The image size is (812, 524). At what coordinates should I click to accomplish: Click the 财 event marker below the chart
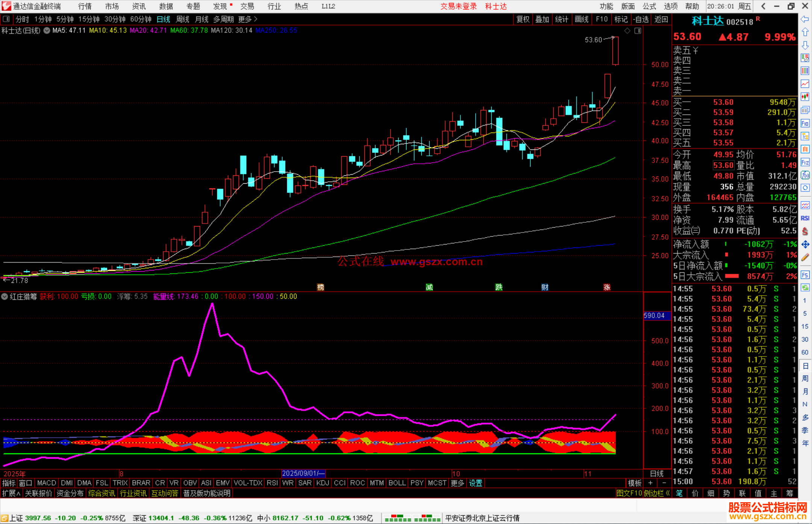click(545, 287)
